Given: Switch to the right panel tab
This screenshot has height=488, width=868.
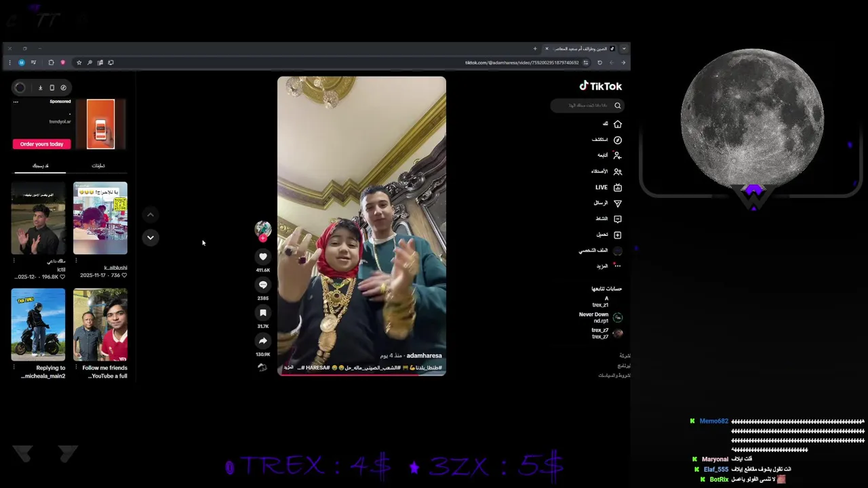Looking at the screenshot, I should [x=98, y=165].
